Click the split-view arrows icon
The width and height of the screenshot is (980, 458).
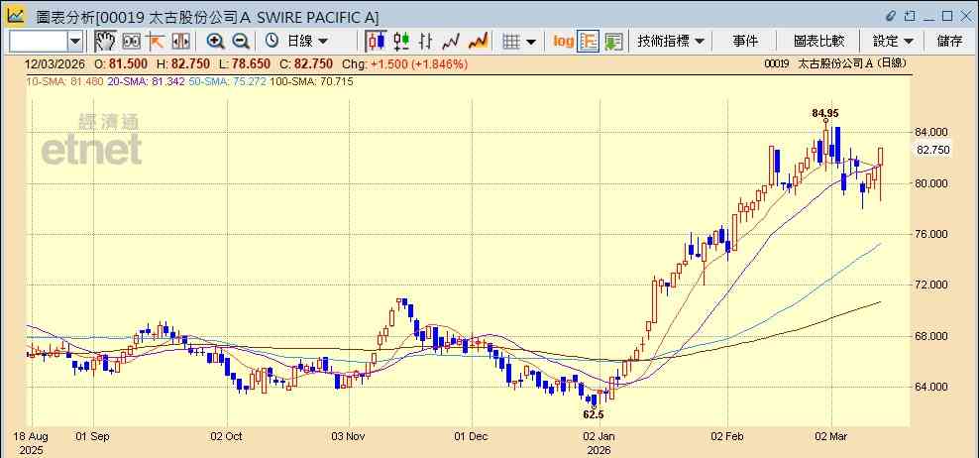point(180,42)
